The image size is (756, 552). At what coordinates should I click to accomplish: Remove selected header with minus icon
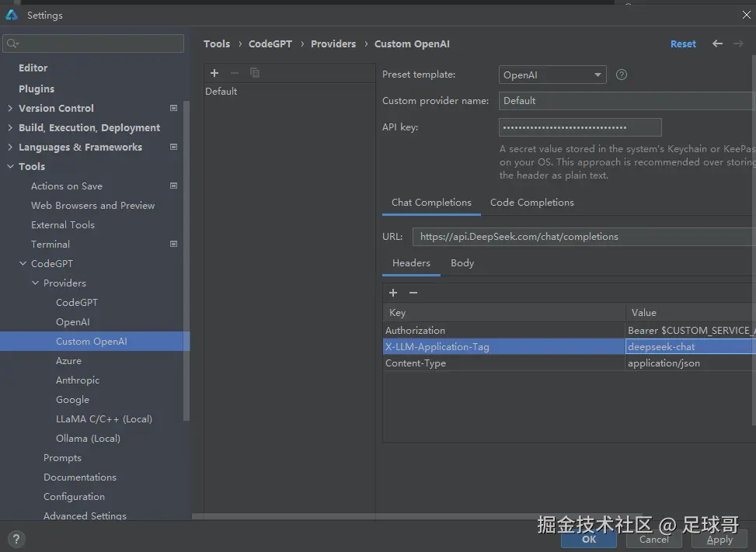click(x=413, y=293)
